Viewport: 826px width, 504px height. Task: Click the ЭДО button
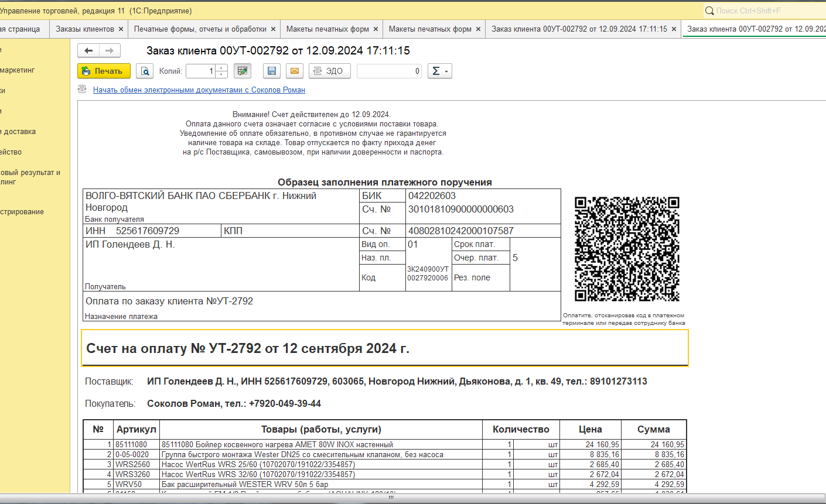(329, 71)
